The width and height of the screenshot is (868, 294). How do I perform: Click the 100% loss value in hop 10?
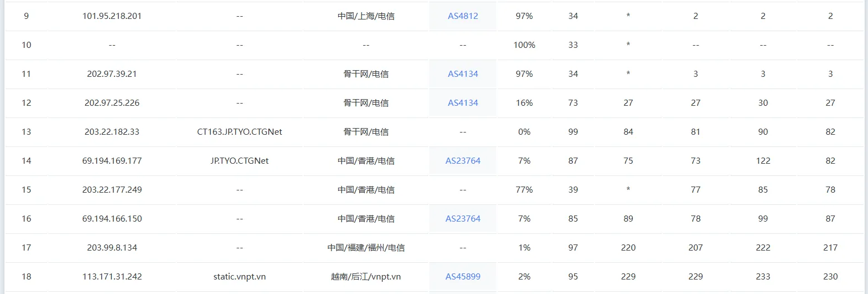[x=524, y=45]
